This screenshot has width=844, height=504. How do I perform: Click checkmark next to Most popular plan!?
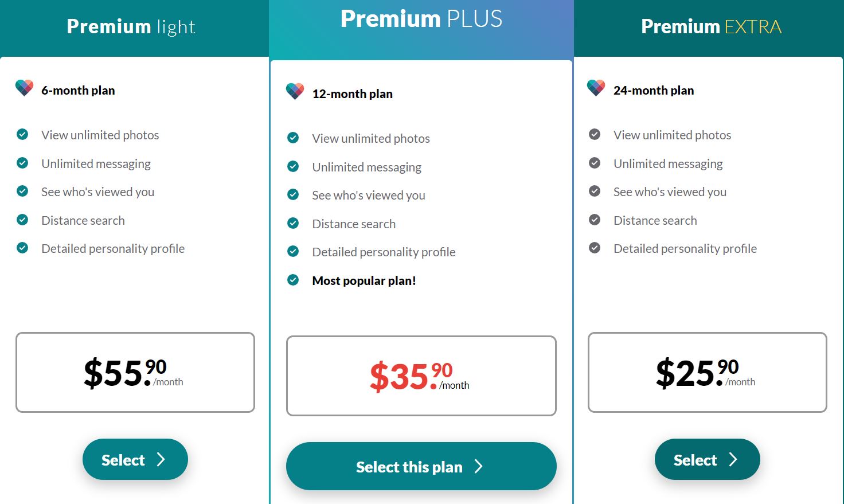pyautogui.click(x=293, y=280)
